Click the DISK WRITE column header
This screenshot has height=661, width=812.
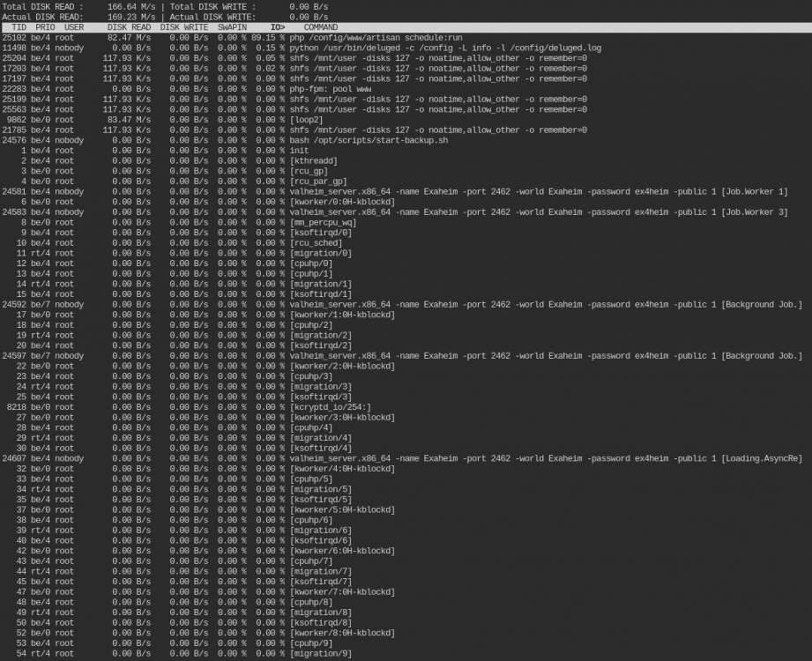tap(184, 27)
